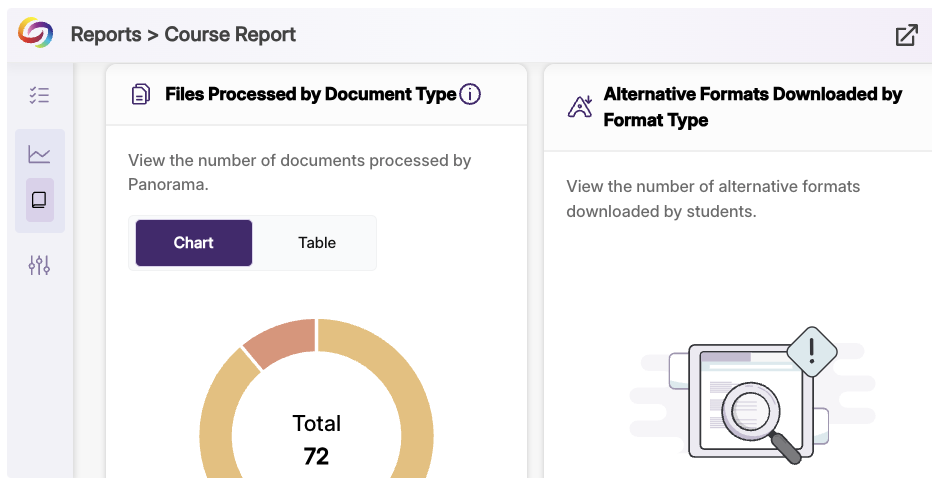Viewport: 932px width, 494px height.
Task: Switch to Table view
Action: pyautogui.click(x=317, y=243)
